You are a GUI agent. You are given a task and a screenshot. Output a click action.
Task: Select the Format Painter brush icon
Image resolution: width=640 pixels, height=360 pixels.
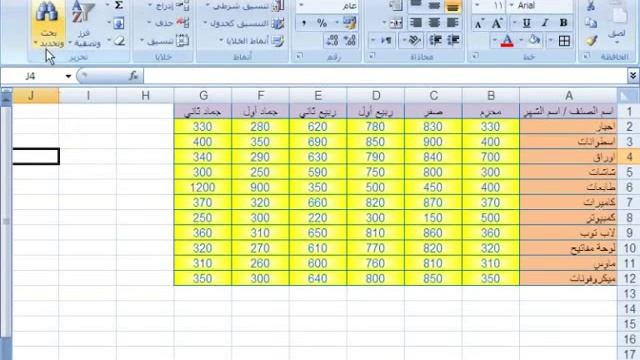point(591,40)
